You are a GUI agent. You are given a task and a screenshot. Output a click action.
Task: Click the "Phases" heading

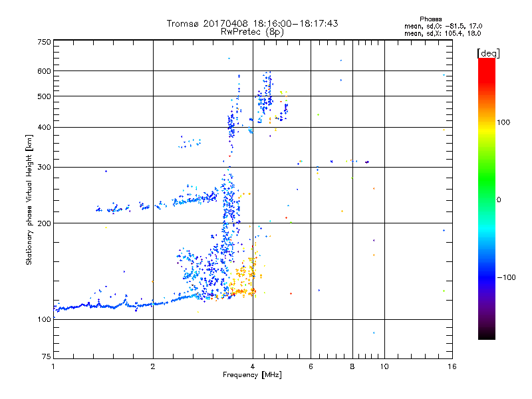(430, 19)
